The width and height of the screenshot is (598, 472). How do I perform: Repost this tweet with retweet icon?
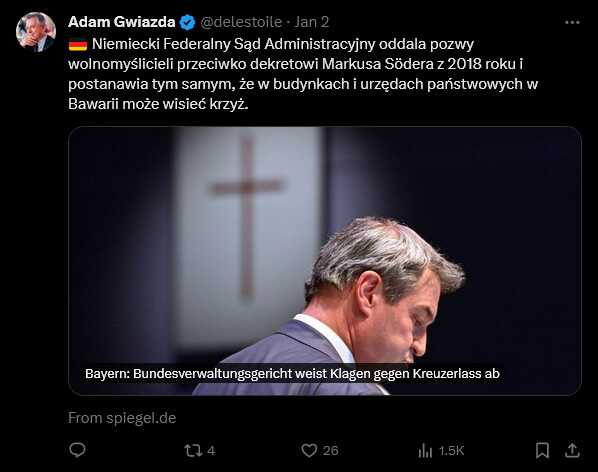pos(193,451)
